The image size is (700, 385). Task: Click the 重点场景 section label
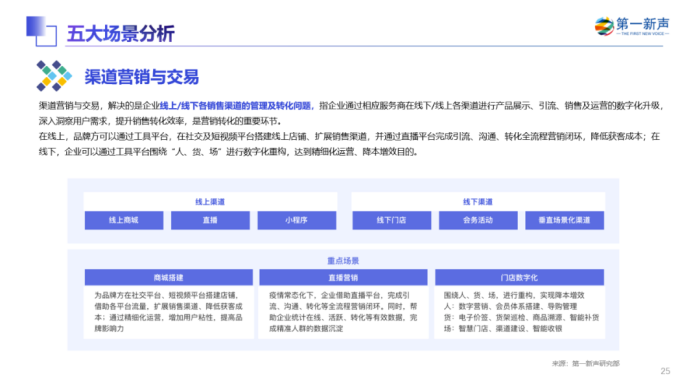pyautogui.click(x=343, y=261)
